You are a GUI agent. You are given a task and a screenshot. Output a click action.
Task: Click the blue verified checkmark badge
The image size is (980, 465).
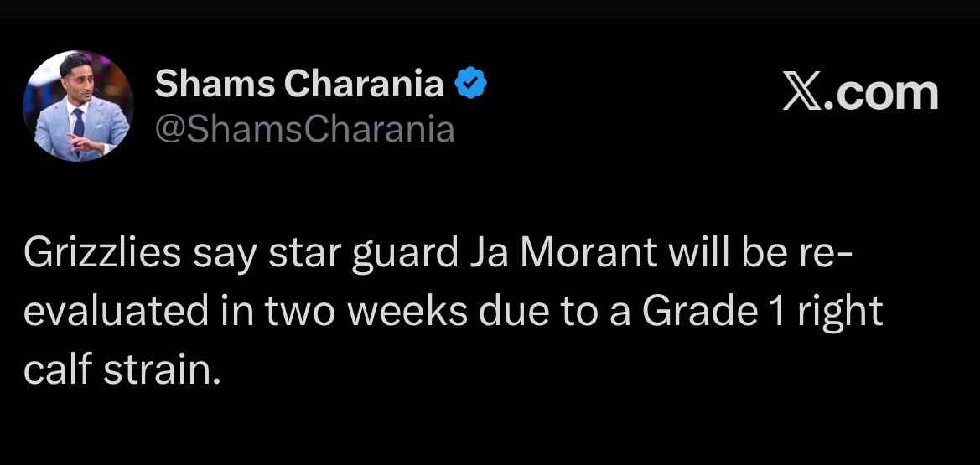(x=471, y=83)
